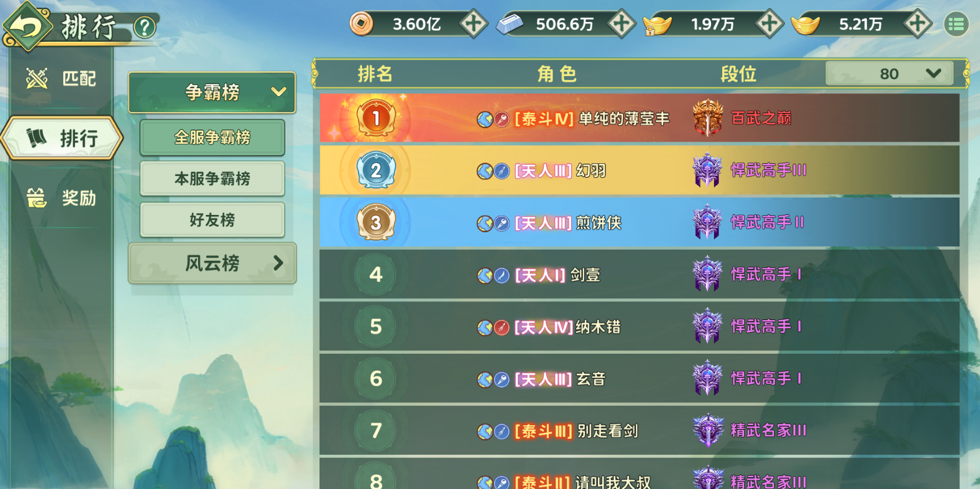Open the 匹配 matchmaking tab

(61, 78)
